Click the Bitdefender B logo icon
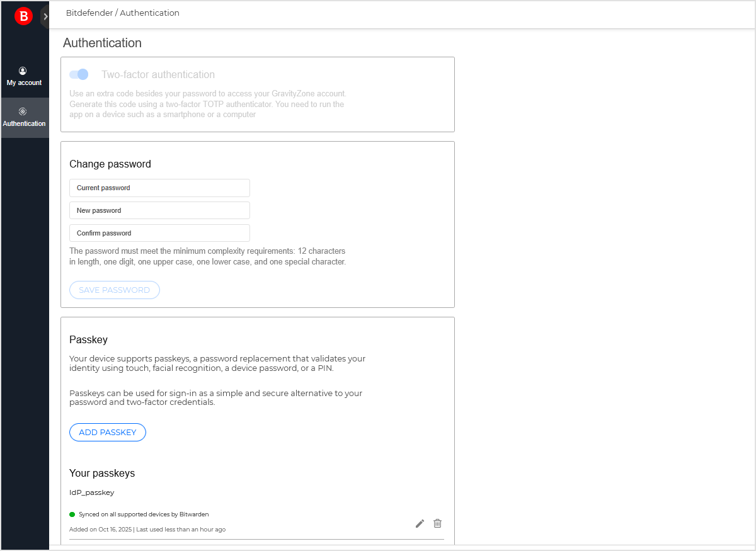756x551 pixels. (x=23, y=15)
